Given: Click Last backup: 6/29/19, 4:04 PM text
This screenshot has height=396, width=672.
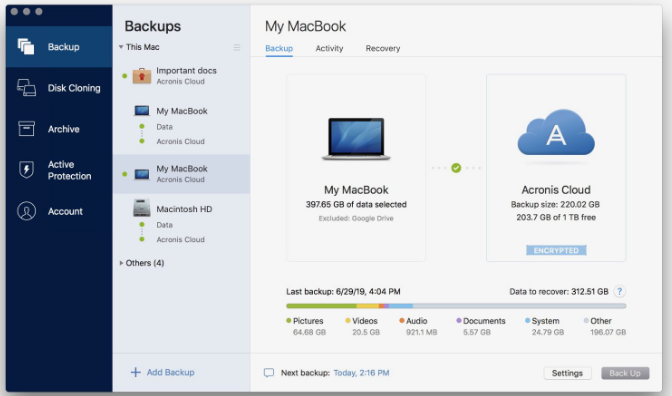Looking at the screenshot, I should tap(343, 291).
